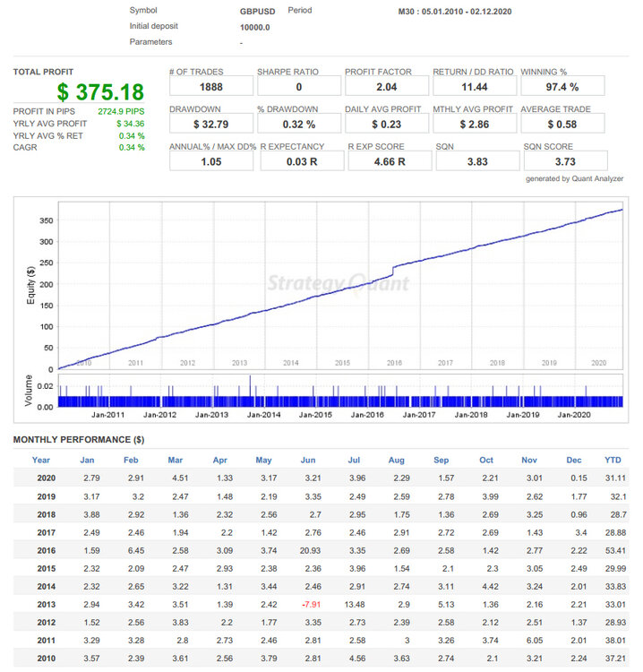Screen dimensions: 643x672
Task: Select the 2018 January value 3.88
Action: (91, 514)
